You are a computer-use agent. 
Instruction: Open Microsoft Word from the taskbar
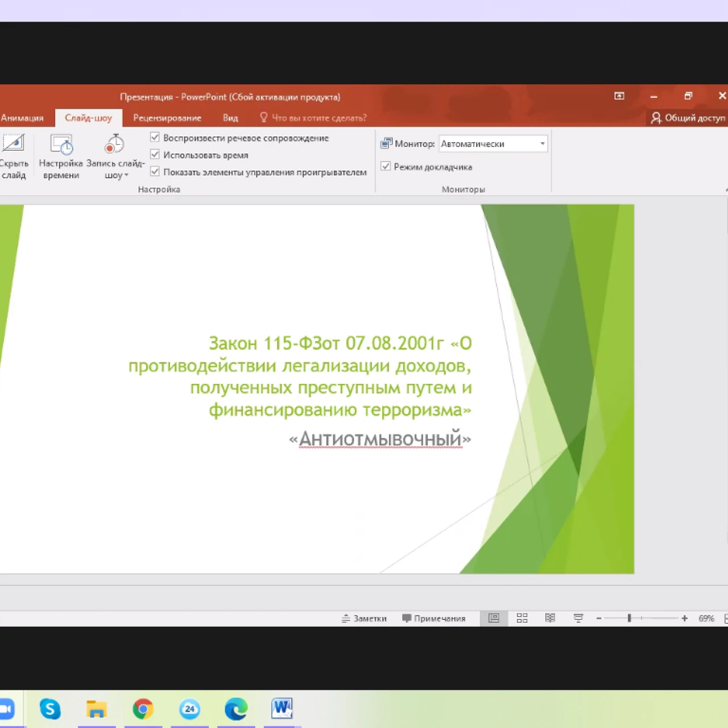(282, 709)
